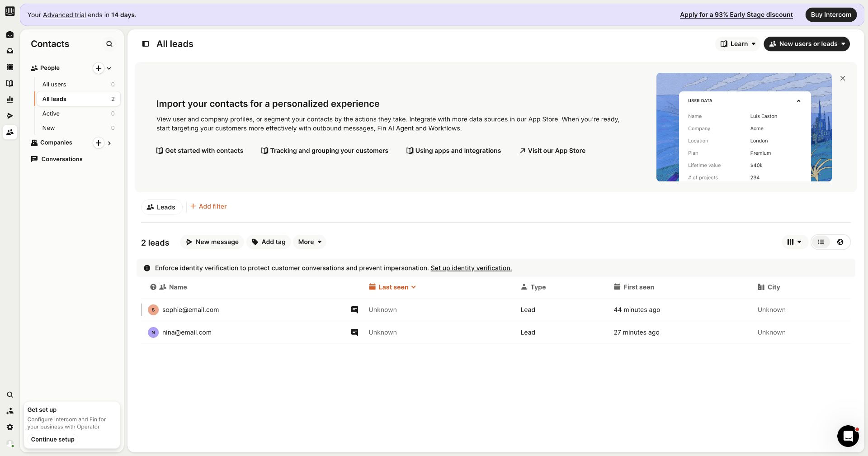This screenshot has width=868, height=456.
Task: Open the New users or leads dropdown
Action: 807,44
